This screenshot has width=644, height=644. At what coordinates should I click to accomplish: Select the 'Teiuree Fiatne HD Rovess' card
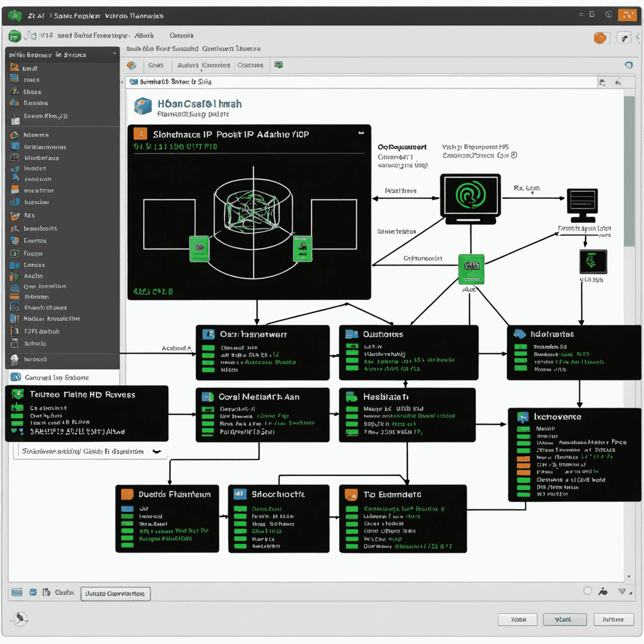(x=87, y=414)
